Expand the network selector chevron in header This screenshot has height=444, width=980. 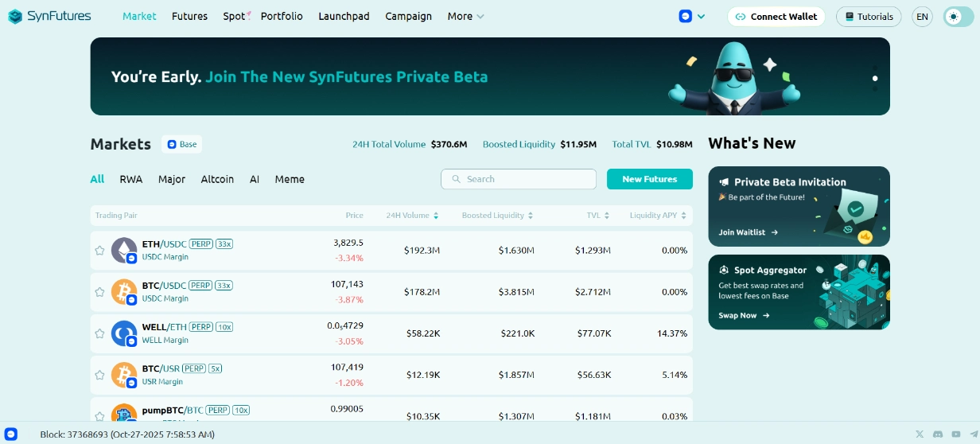701,17
